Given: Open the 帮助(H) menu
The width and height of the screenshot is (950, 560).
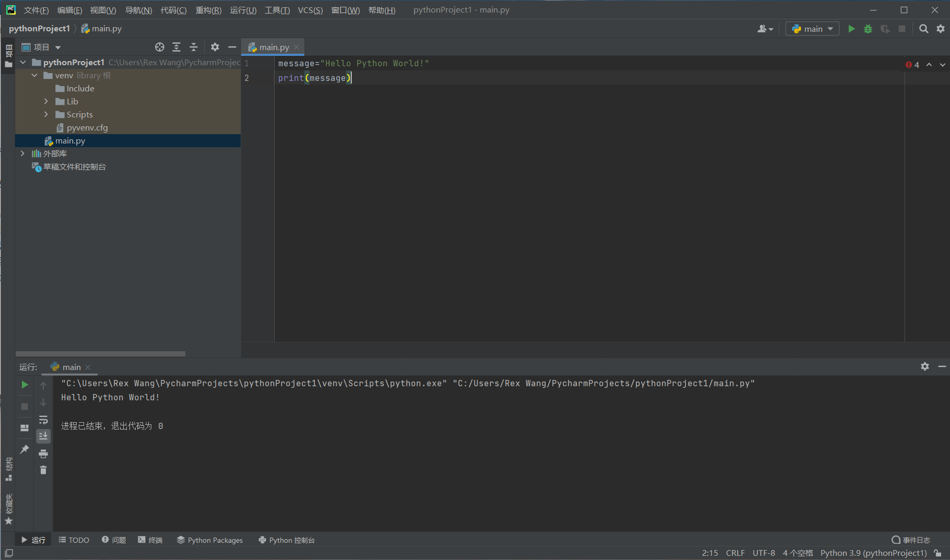Looking at the screenshot, I should pos(382,10).
